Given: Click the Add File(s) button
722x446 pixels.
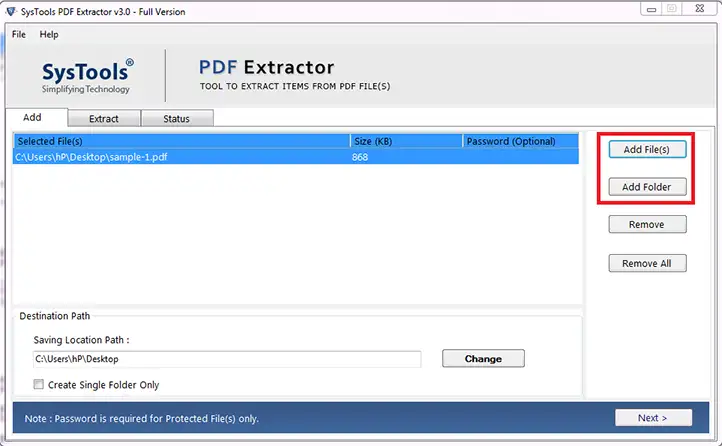Looking at the screenshot, I should 647,149.
